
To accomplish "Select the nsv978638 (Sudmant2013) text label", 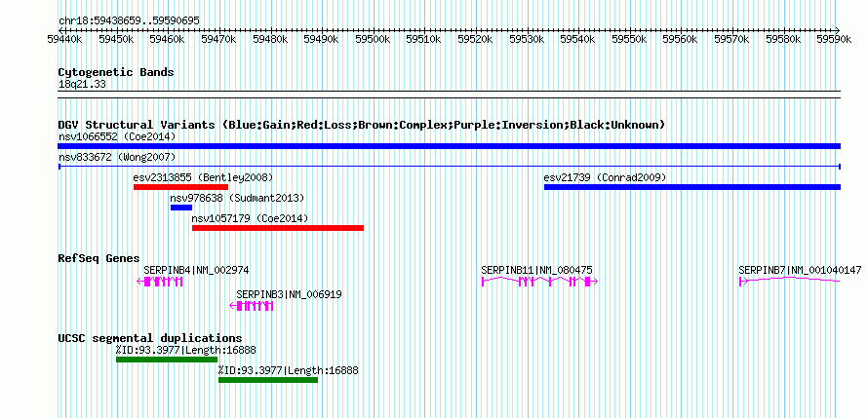I will 238,198.
